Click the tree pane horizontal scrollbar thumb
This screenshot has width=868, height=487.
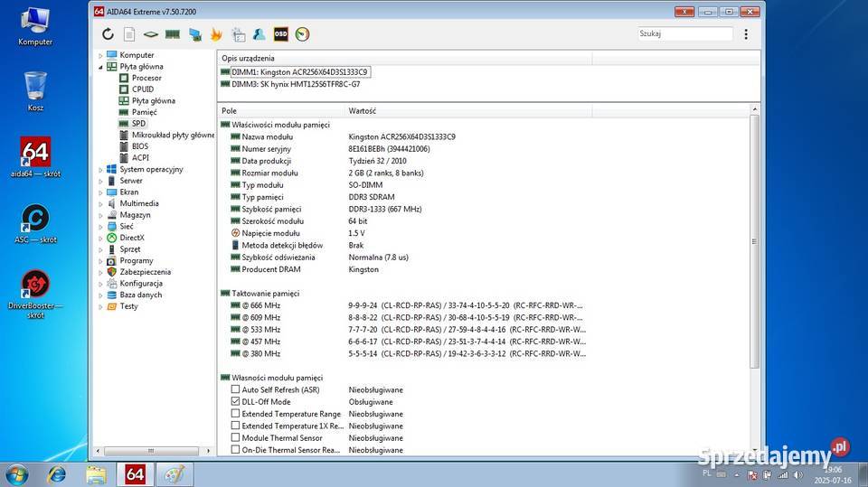(151, 451)
